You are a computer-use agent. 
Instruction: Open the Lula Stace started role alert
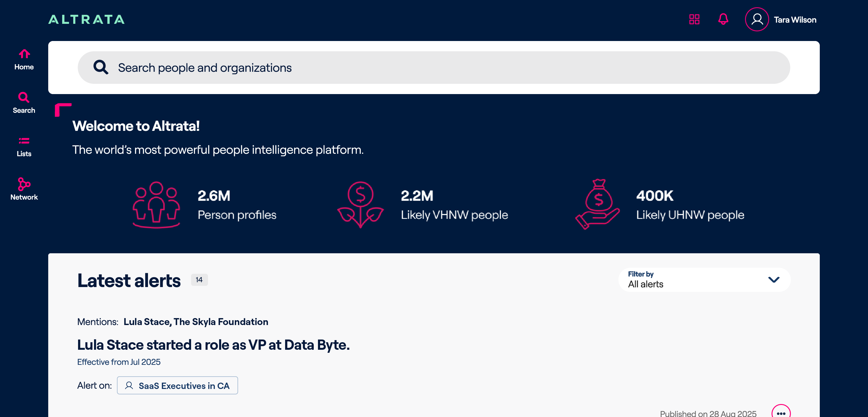[x=213, y=345]
